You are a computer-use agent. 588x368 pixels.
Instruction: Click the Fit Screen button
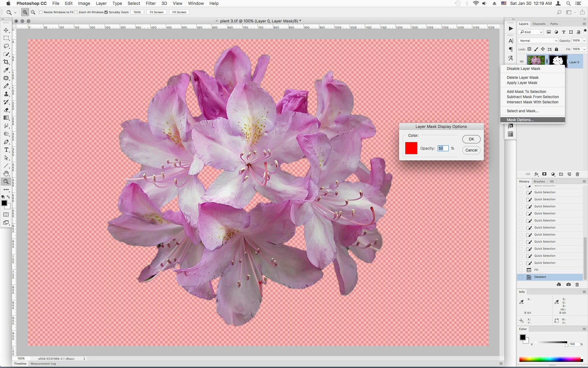tap(156, 12)
